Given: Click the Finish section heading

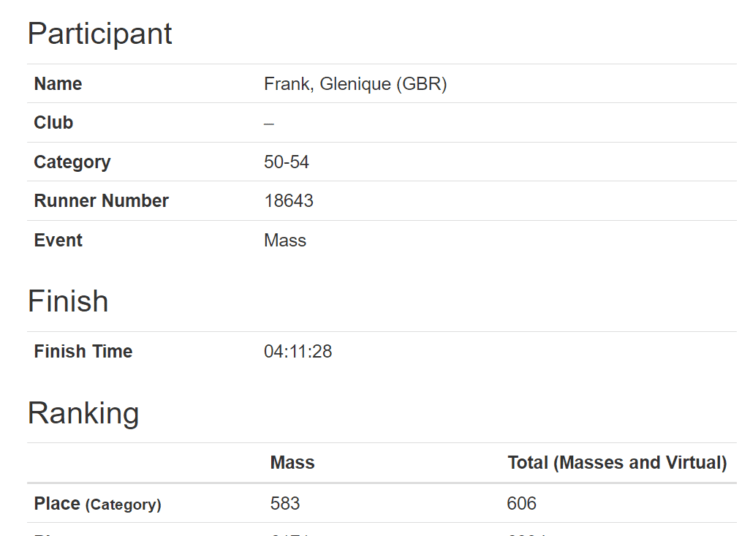Looking at the screenshot, I should point(68,301).
